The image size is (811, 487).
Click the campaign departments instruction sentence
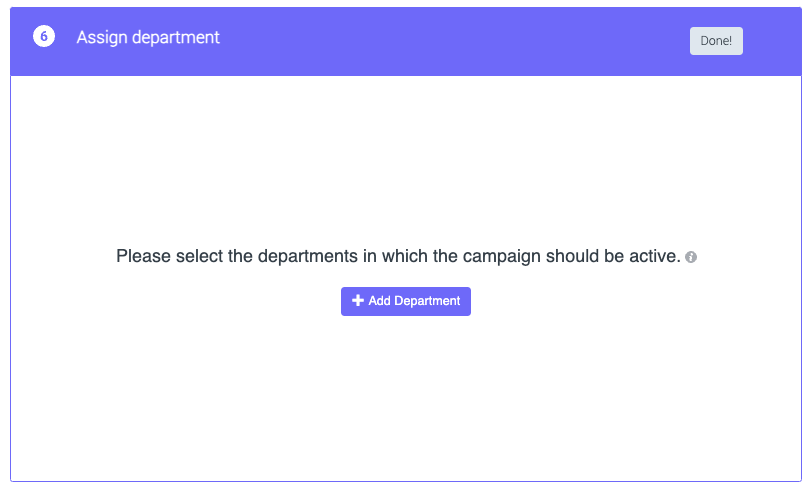click(398, 256)
